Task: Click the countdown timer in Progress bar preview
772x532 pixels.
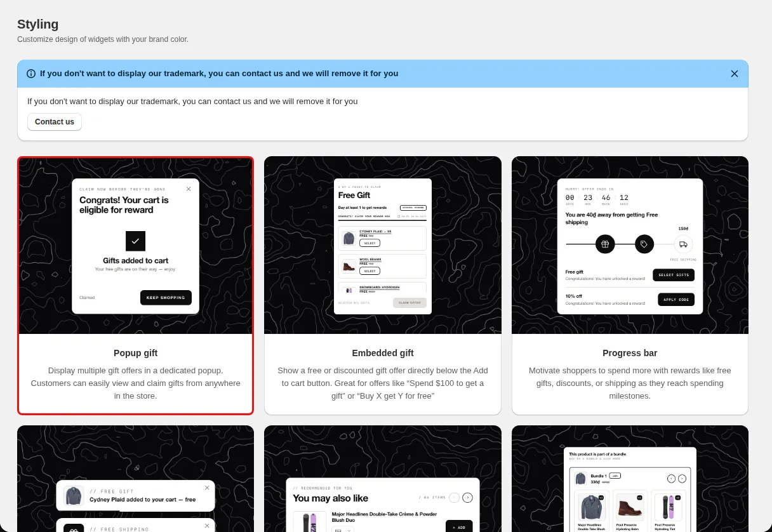Action: 597,199
